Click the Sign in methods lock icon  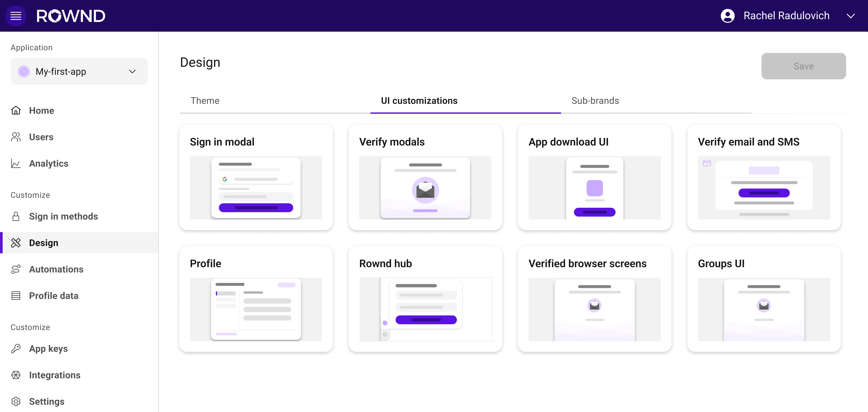click(x=16, y=216)
